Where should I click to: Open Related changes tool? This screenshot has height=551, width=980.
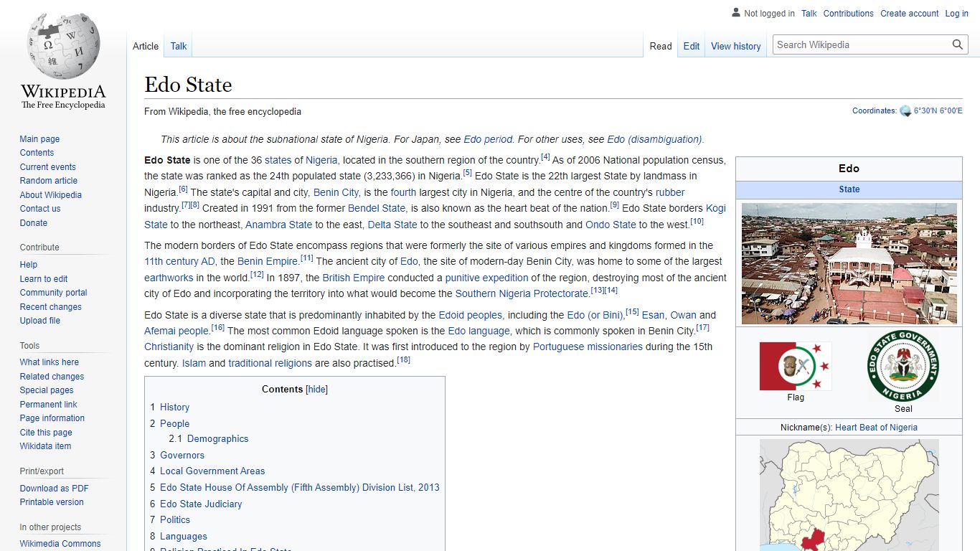pyautogui.click(x=52, y=377)
